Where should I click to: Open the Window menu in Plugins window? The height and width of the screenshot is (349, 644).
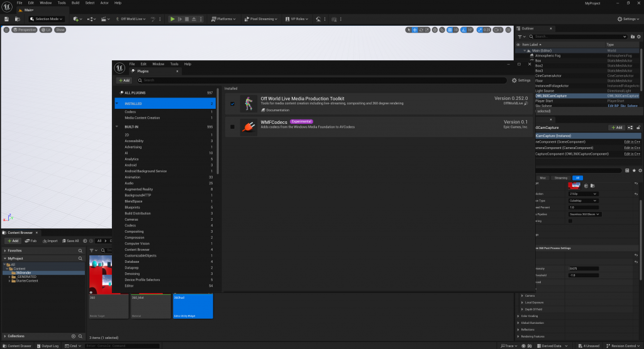[158, 64]
